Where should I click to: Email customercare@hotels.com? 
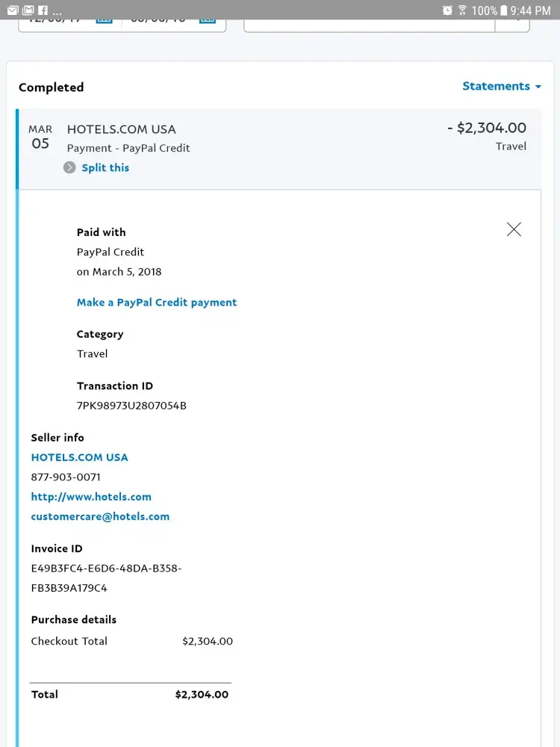pos(100,516)
